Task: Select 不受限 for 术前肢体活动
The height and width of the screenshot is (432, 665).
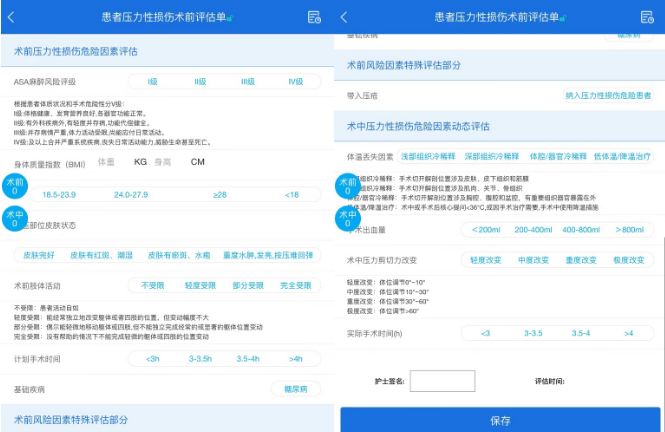Action: click(x=153, y=286)
